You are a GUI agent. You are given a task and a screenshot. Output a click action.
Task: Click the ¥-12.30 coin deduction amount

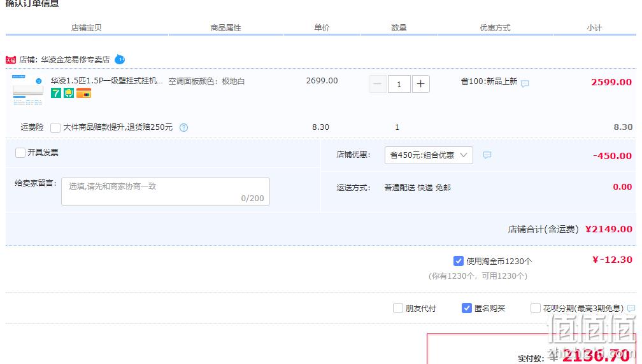(x=612, y=260)
